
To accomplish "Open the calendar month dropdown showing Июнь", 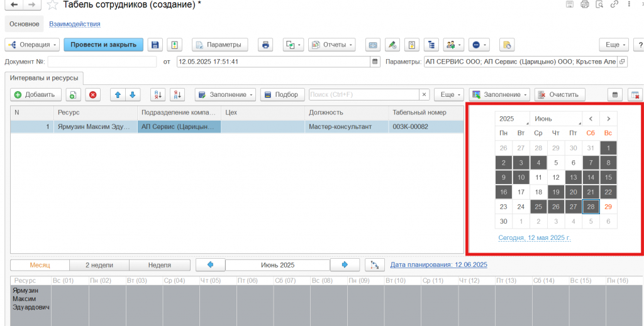I will pyautogui.click(x=555, y=118).
